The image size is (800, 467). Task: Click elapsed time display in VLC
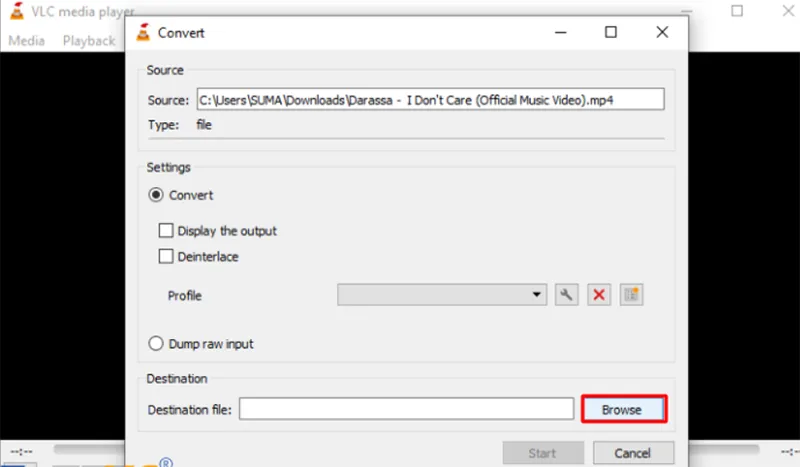pyautogui.click(x=21, y=452)
